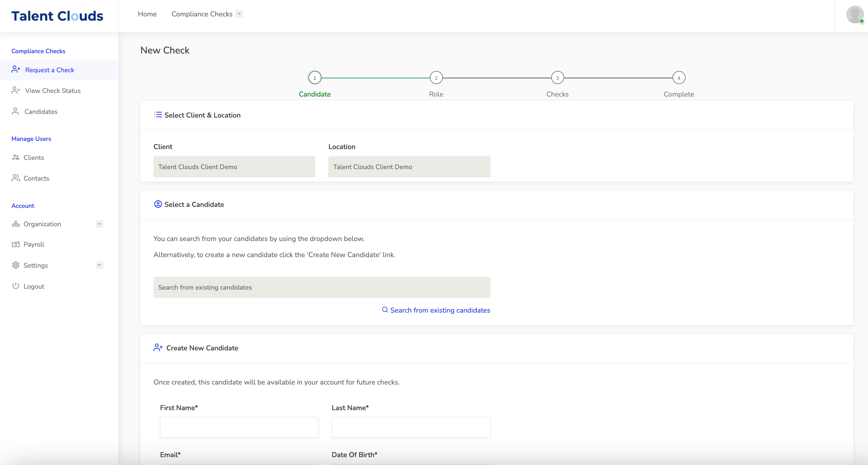Click the Contacts people icon
868x465 pixels.
[x=15, y=178]
